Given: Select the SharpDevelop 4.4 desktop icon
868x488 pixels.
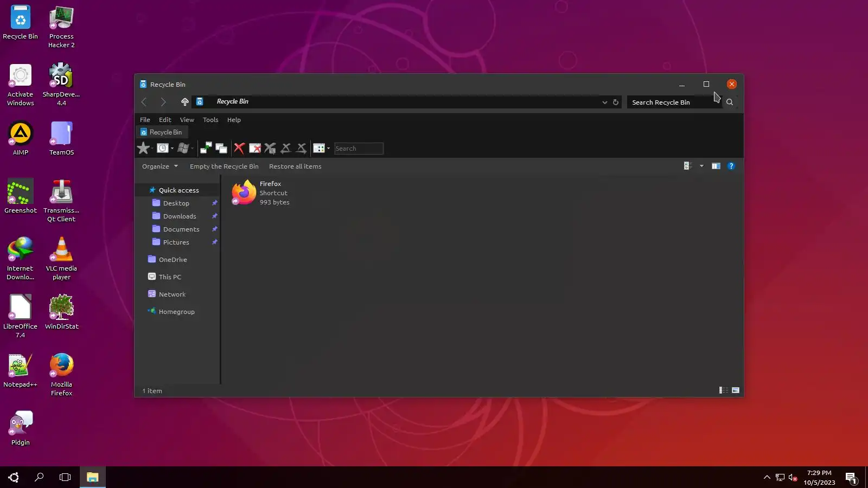Looking at the screenshot, I should click(x=61, y=84).
